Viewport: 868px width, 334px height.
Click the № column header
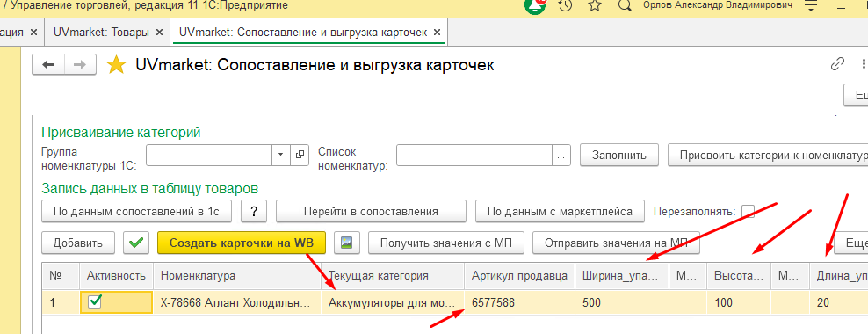(x=61, y=275)
